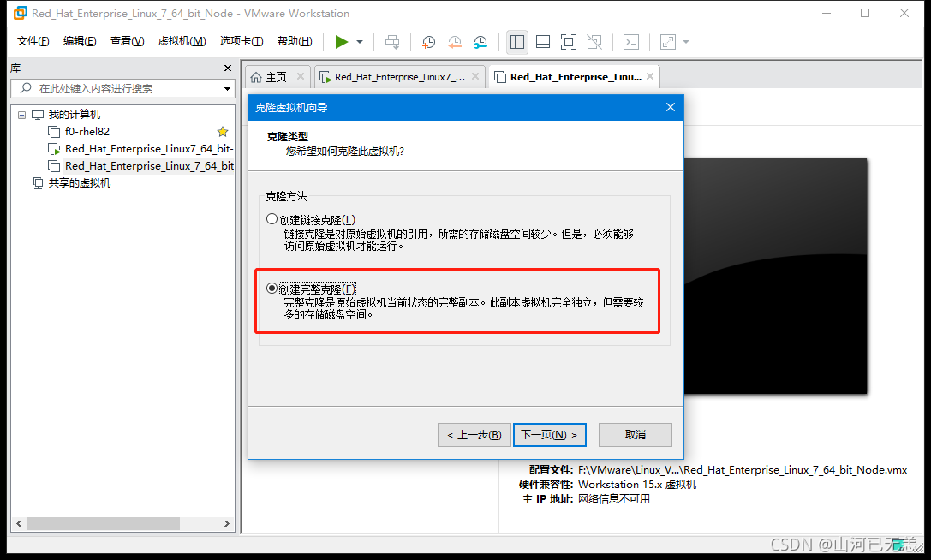Click the Workstation 15.x 虚拟机 compatibility text
Image resolution: width=931 pixels, height=560 pixels.
coord(637,485)
